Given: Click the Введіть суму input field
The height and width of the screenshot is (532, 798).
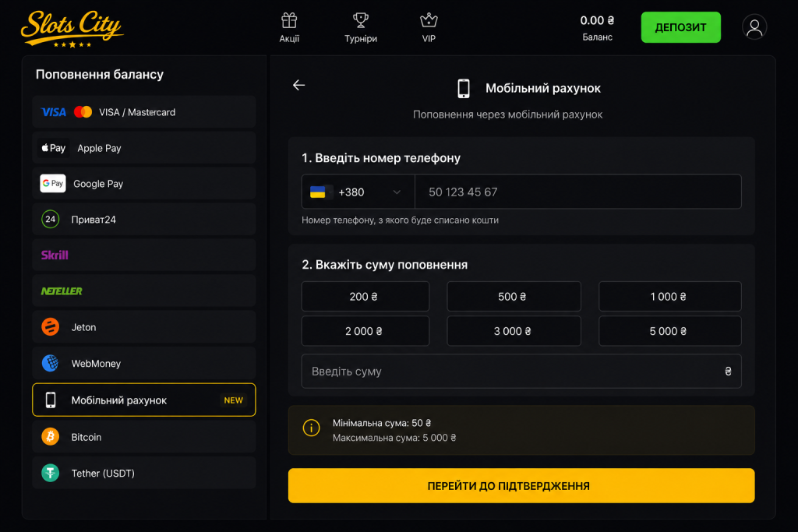Looking at the screenshot, I should (x=521, y=372).
